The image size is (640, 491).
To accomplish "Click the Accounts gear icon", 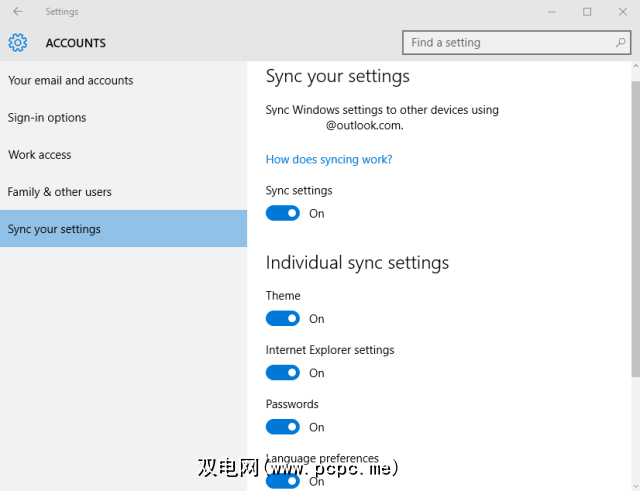I will coord(18,43).
